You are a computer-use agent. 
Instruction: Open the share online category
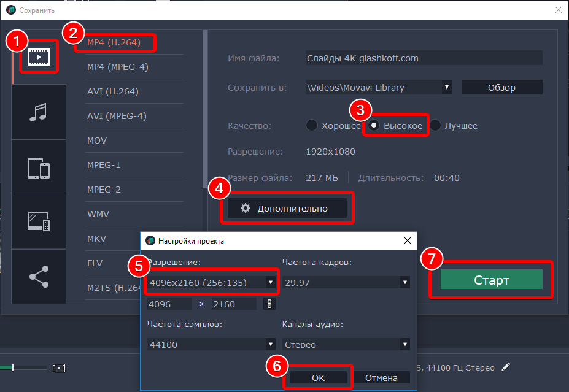pyautogui.click(x=39, y=276)
